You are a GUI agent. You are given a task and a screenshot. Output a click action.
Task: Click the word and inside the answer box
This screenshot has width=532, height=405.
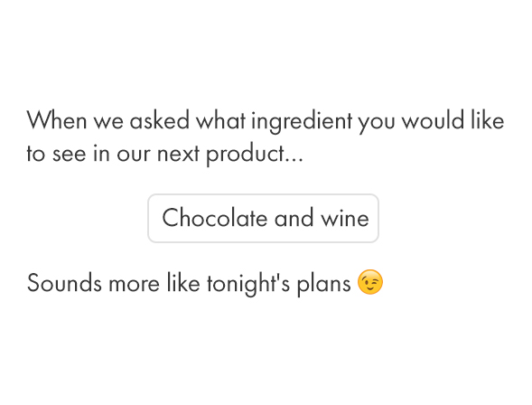click(x=294, y=218)
